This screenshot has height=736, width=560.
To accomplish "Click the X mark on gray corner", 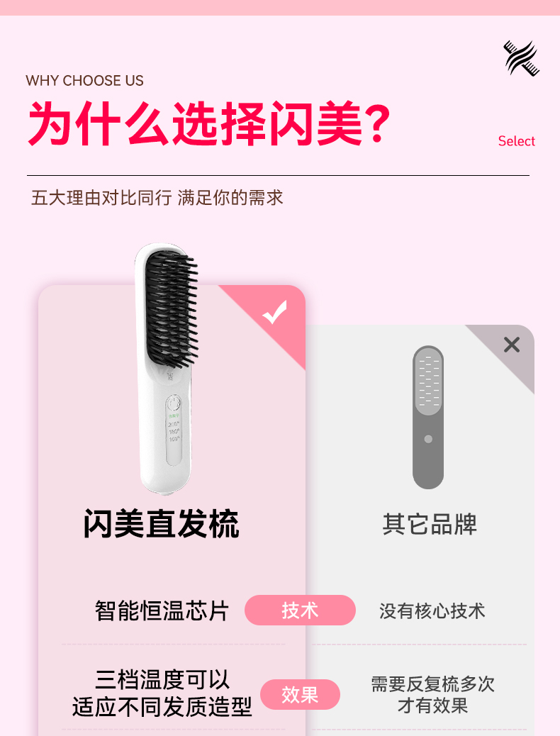I will coord(512,345).
